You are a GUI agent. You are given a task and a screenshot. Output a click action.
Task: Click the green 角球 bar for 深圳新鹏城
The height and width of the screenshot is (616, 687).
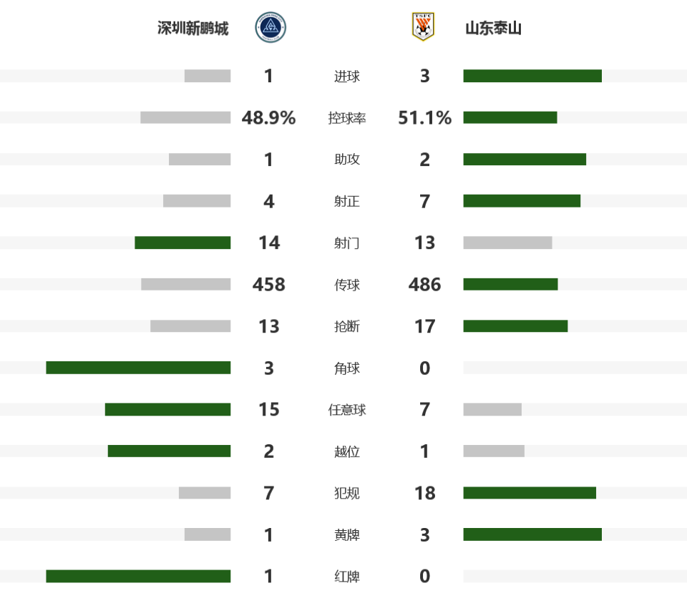(x=138, y=368)
